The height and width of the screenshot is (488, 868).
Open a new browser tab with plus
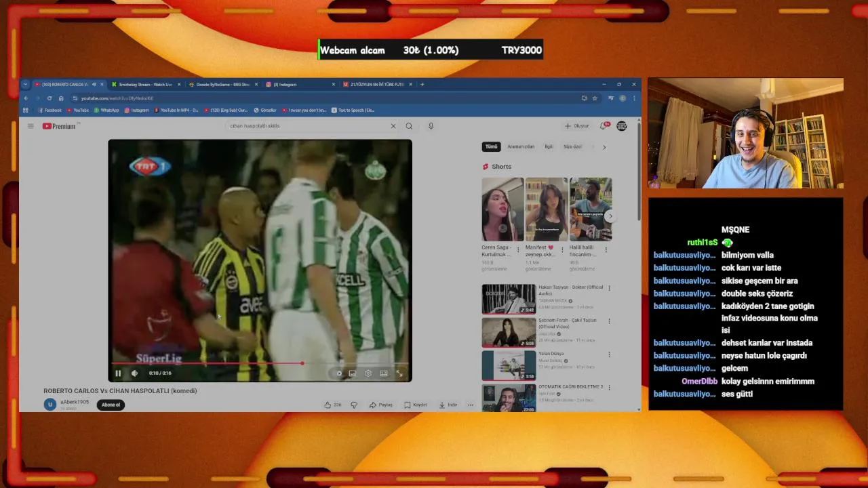click(422, 85)
